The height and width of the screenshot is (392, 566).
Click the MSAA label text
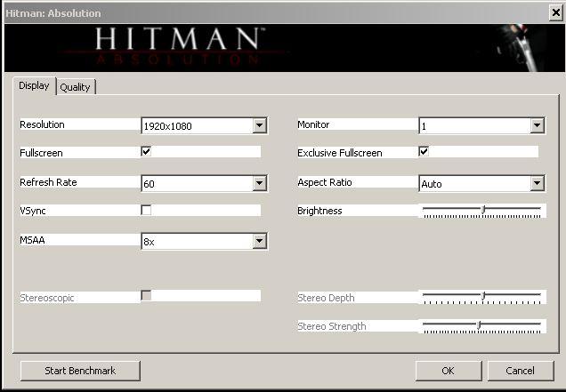point(32,240)
